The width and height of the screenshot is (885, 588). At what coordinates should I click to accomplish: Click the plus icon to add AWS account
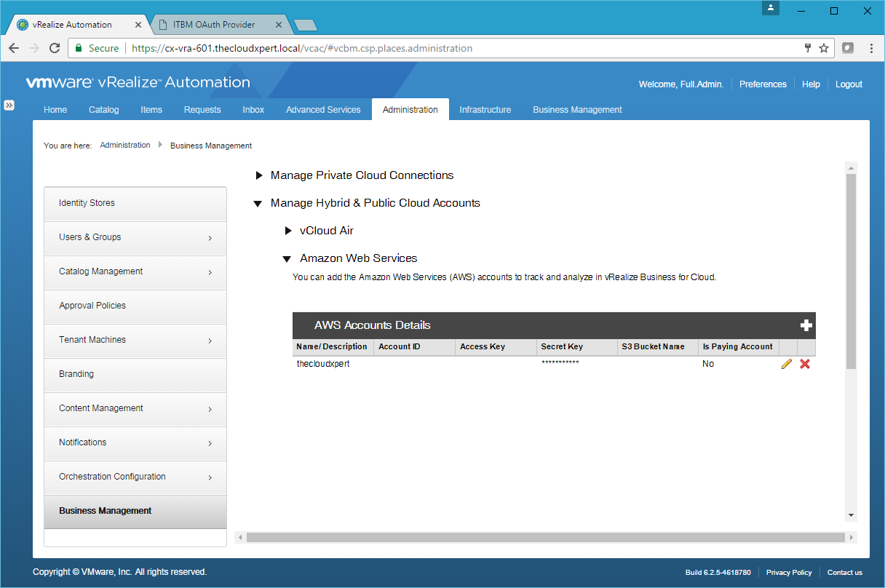(x=806, y=325)
